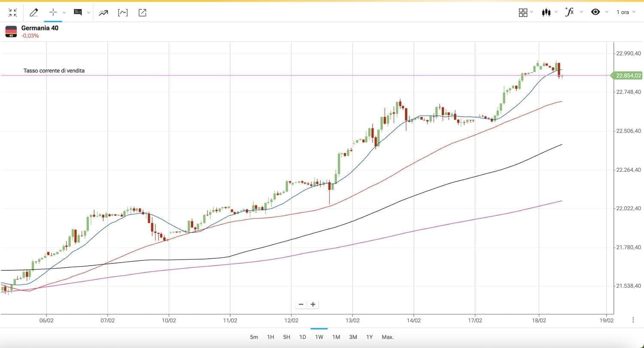Click the trend line arrow icon
This screenshot has height=348, width=644.
[103, 12]
